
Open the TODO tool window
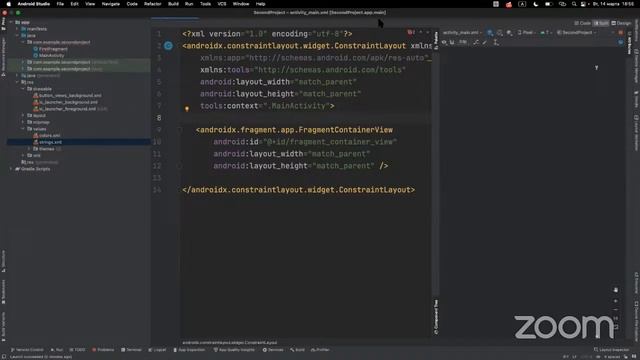point(78,350)
